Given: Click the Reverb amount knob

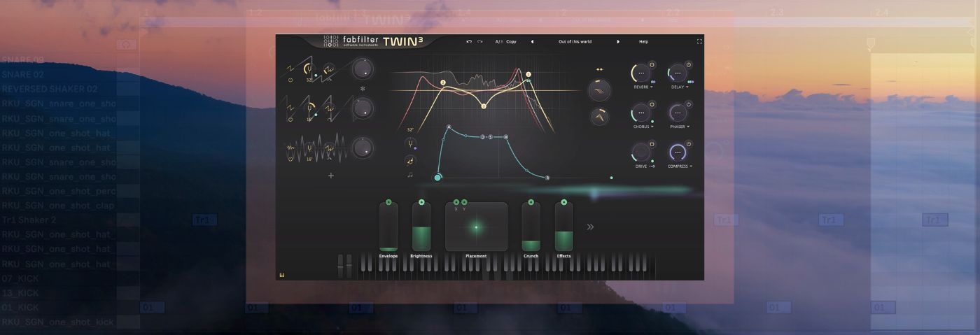Looking at the screenshot, I should 641,73.
